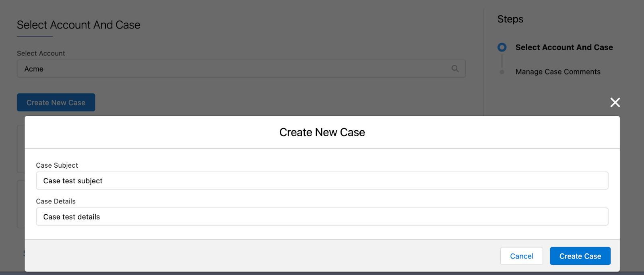This screenshot has width=644, height=275.
Task: Select the Select Account And Case step label
Action: tap(564, 47)
